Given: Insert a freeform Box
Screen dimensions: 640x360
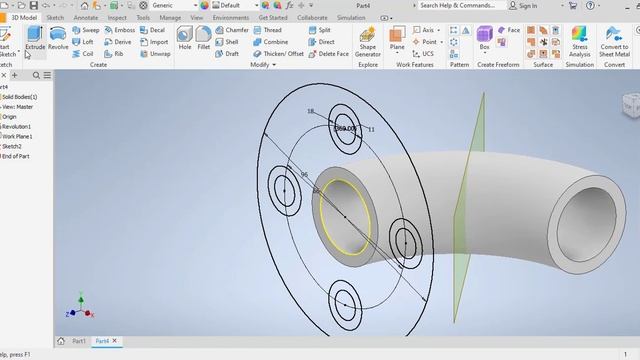Looking at the screenshot, I should (x=484, y=38).
